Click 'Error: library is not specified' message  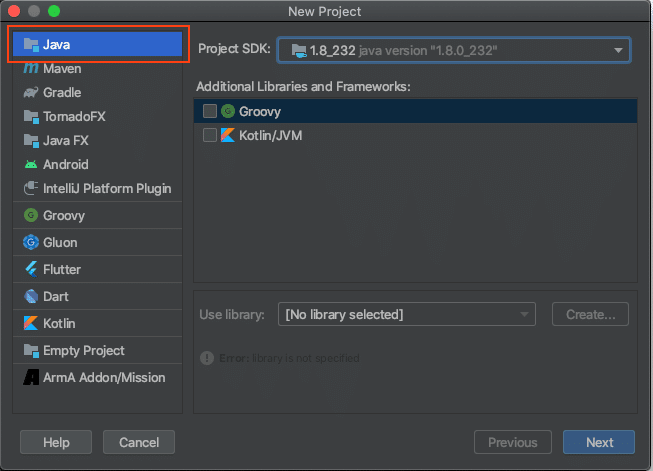click(289, 358)
